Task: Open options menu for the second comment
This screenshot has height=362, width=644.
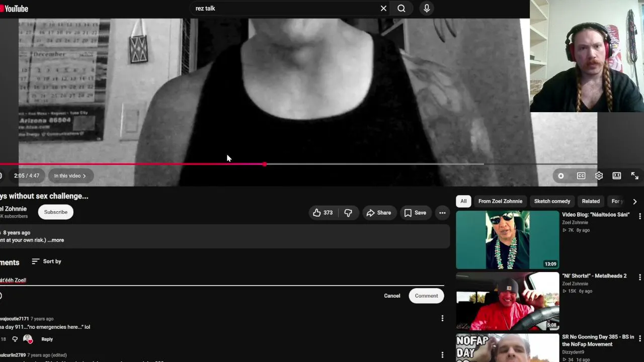Action: point(442,355)
